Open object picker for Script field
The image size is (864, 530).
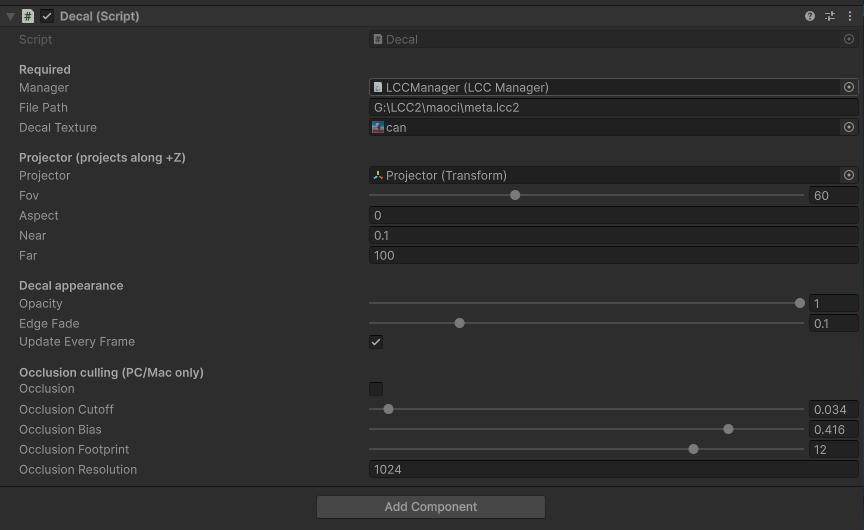click(x=849, y=39)
